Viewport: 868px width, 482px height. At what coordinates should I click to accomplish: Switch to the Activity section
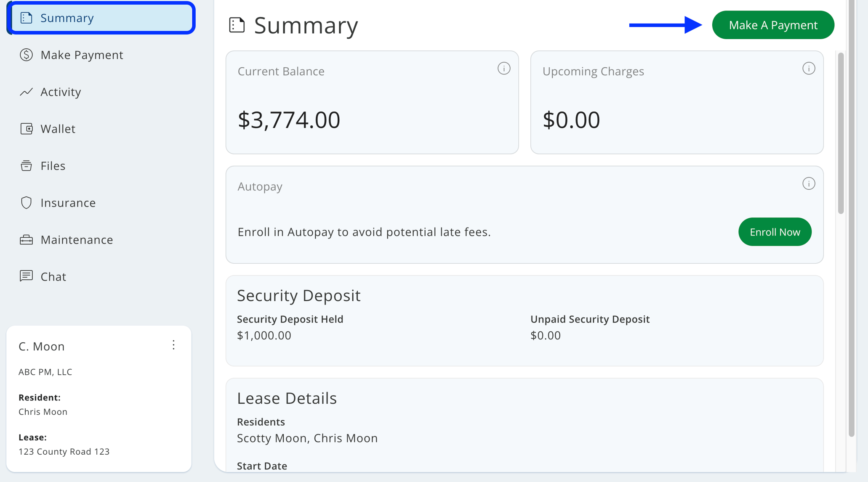tap(61, 92)
